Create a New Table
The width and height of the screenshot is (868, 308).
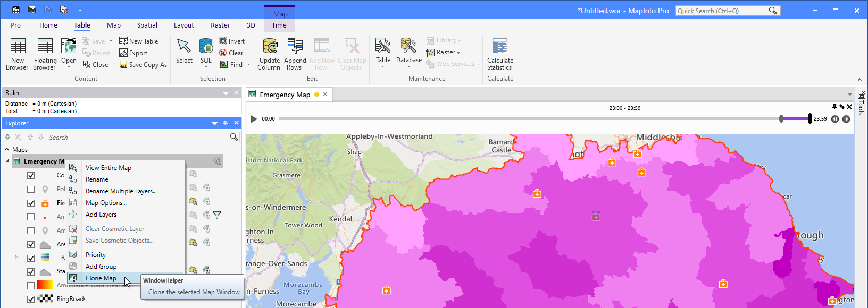(x=138, y=41)
